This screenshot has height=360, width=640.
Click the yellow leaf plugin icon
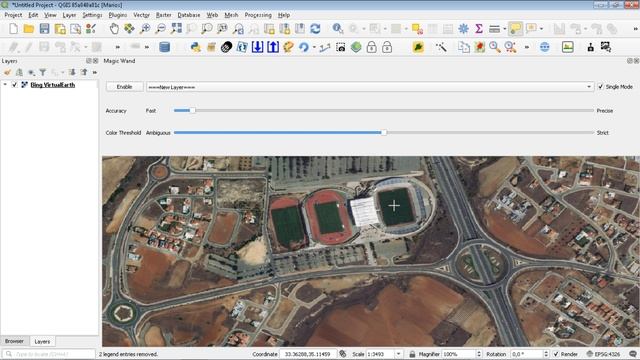(x=418, y=47)
